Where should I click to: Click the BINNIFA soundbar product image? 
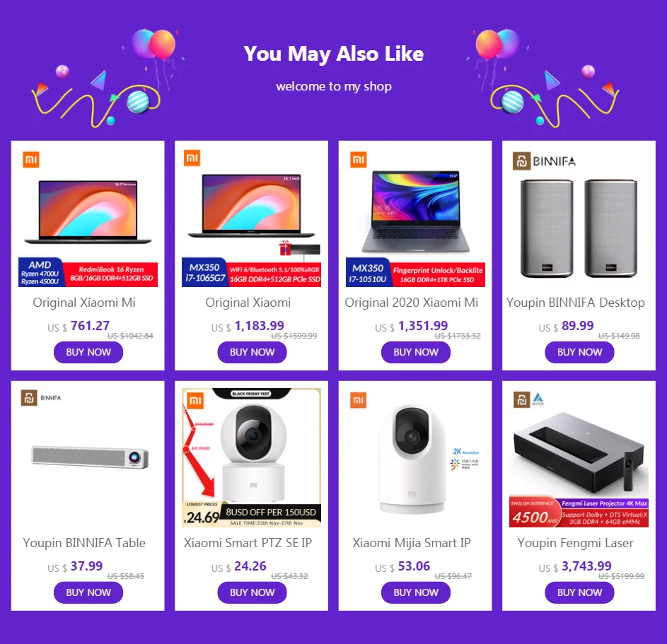[90, 457]
